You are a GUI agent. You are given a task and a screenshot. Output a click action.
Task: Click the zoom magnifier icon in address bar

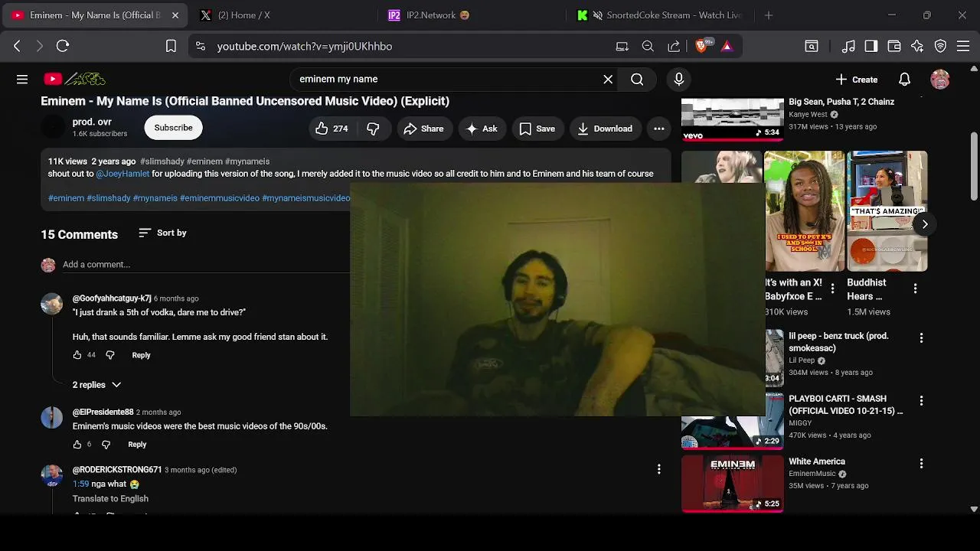click(648, 46)
